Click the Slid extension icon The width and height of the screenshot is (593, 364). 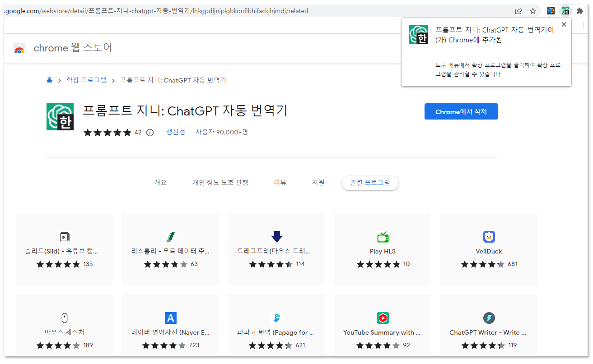coord(64,237)
